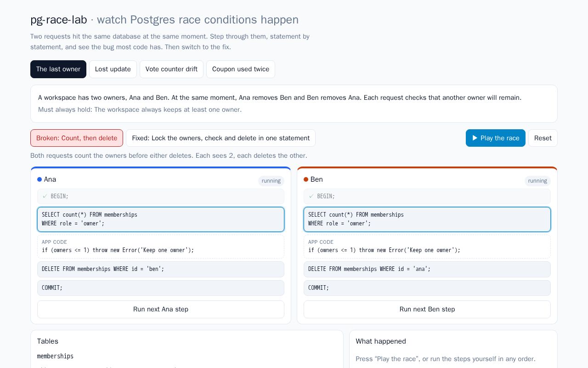Click Ana's running status badge
Viewport: 588px width, 368px height.
tap(271, 181)
